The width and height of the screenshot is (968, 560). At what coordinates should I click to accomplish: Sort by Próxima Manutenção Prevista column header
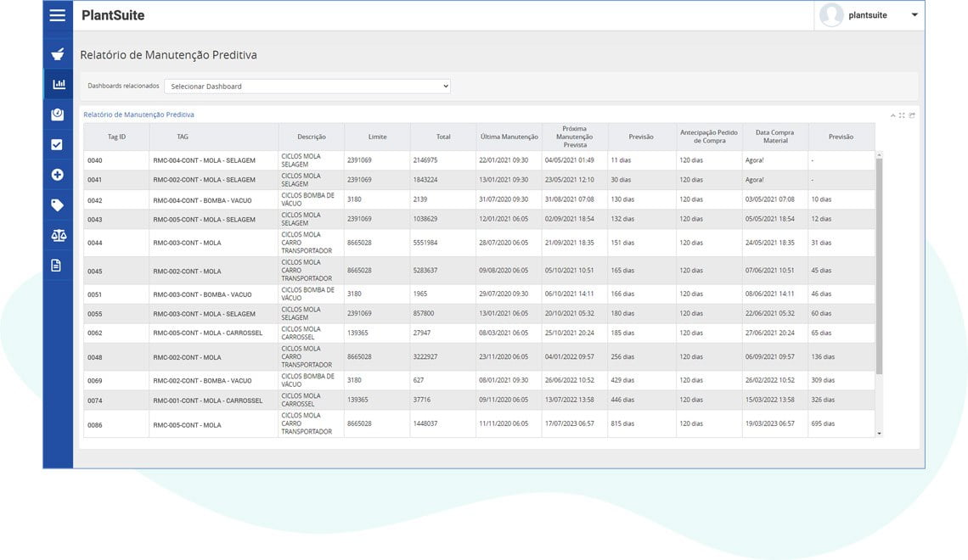[575, 137]
